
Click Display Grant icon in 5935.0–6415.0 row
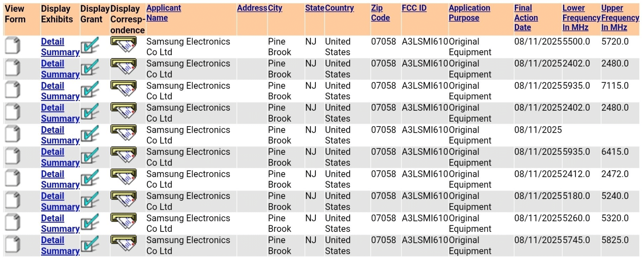90,156
